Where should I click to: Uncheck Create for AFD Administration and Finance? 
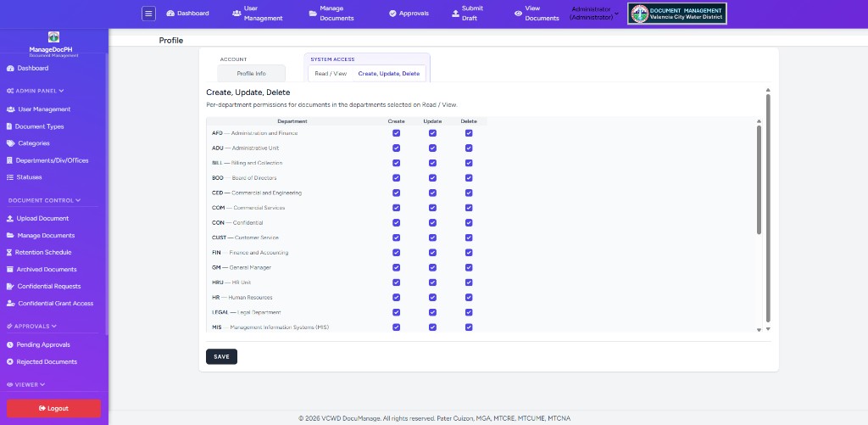click(397, 133)
